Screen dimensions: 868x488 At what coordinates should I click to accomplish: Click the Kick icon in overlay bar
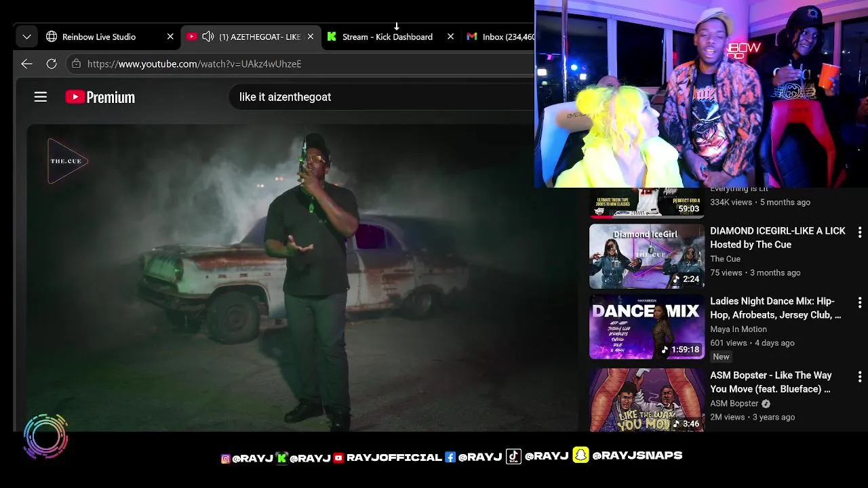pyautogui.click(x=281, y=457)
